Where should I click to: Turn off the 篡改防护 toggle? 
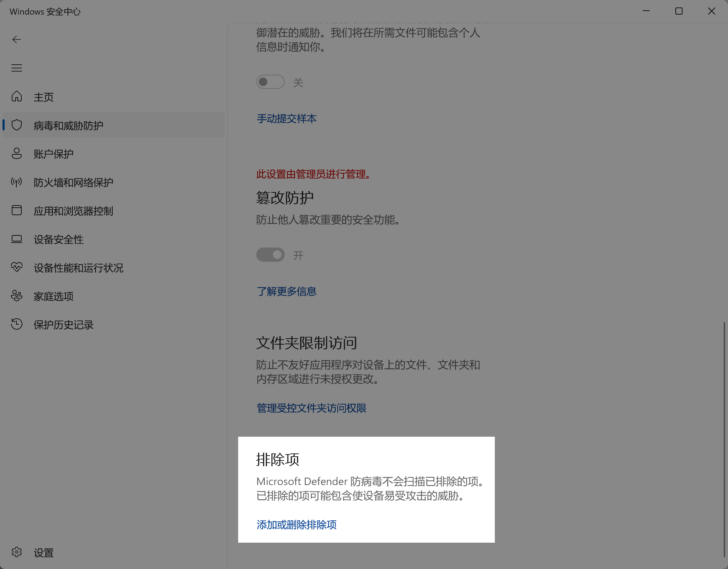pyautogui.click(x=271, y=255)
